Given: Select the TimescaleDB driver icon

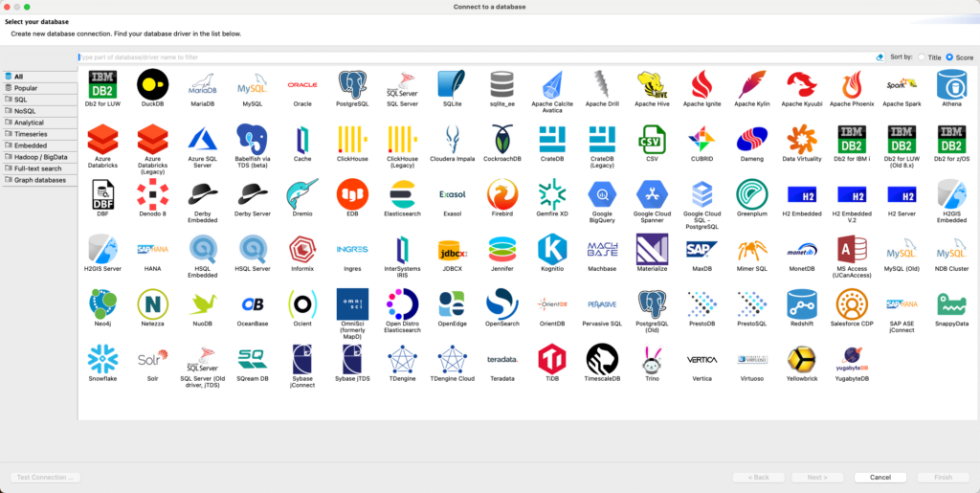Looking at the screenshot, I should (x=602, y=359).
